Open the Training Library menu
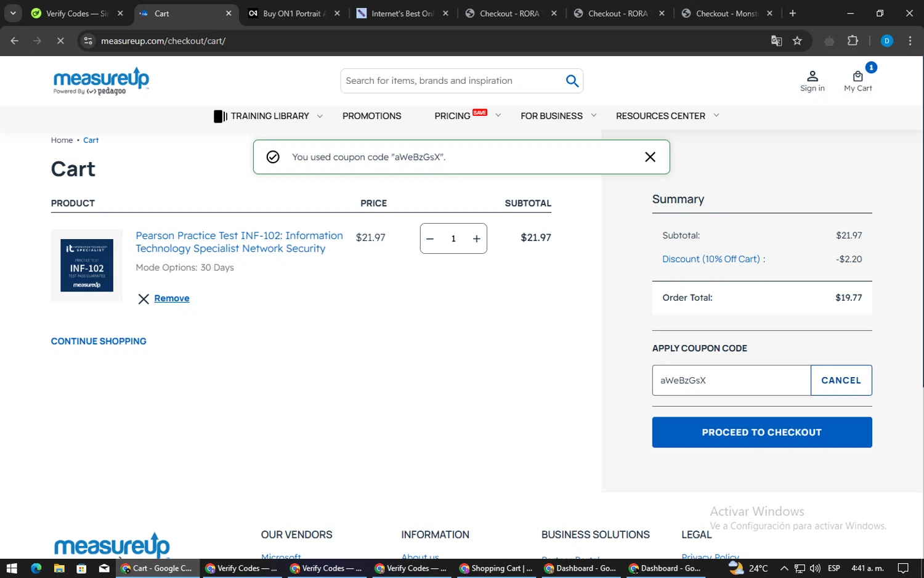 tap(270, 116)
